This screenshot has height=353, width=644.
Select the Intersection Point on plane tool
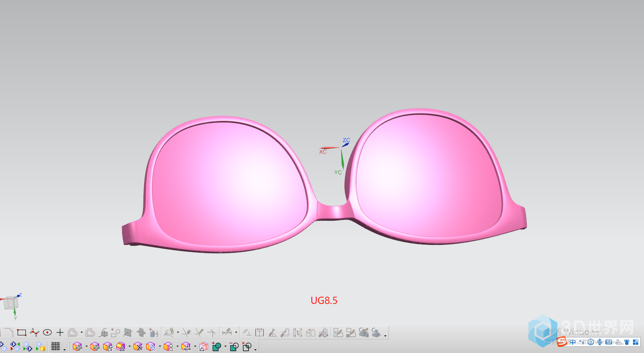coord(128,333)
